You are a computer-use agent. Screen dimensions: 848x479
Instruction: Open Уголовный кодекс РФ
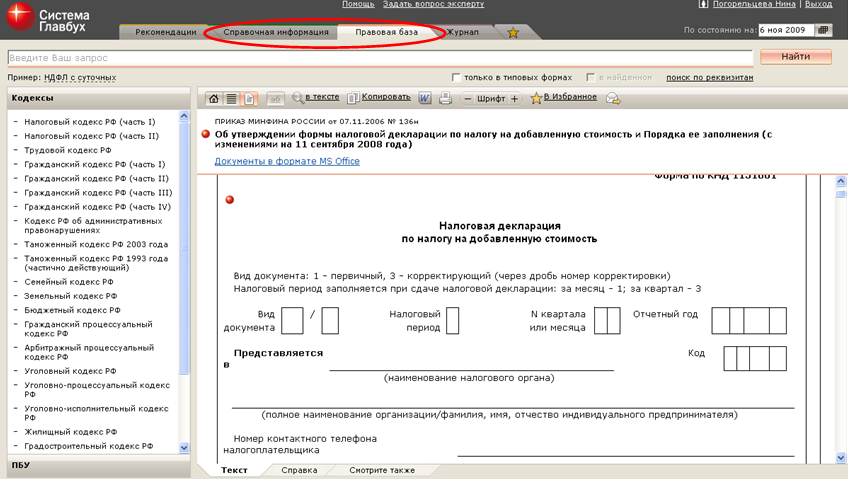pyautogui.click(x=70, y=371)
